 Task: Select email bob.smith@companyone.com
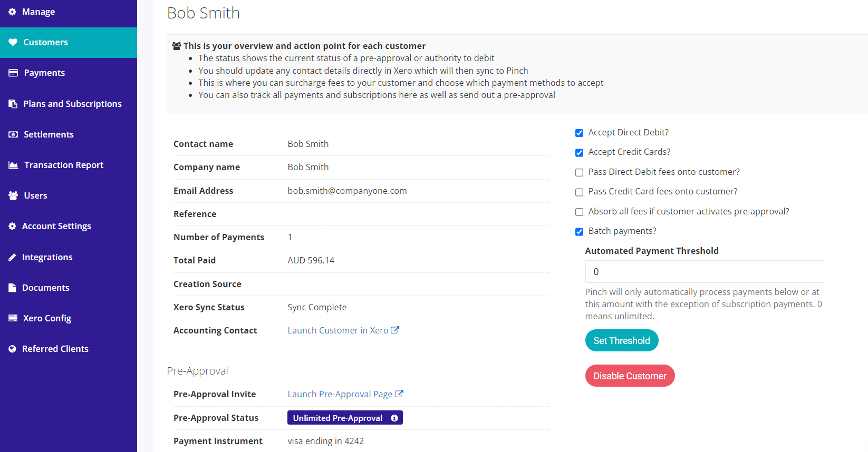tap(347, 191)
